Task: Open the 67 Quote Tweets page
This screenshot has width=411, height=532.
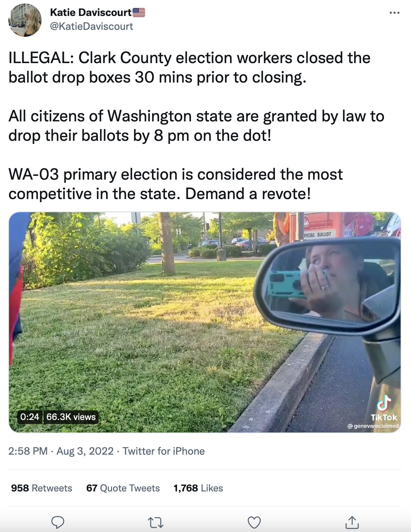Action: [x=123, y=488]
